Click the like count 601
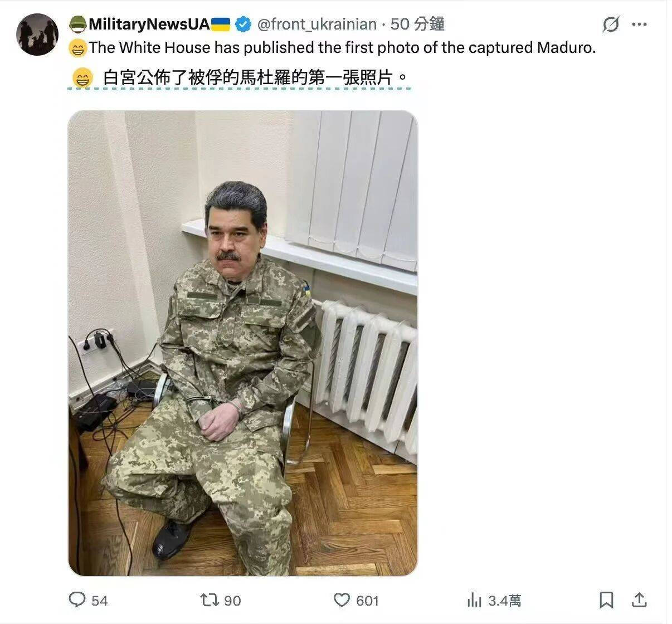Viewport: 672px width, 624px height. point(367,601)
